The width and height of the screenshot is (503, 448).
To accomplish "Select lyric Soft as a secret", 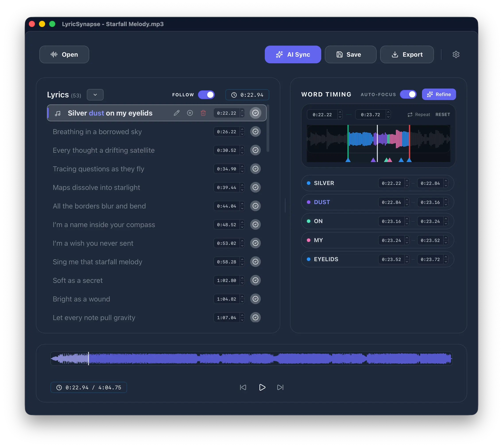I will tap(77, 280).
